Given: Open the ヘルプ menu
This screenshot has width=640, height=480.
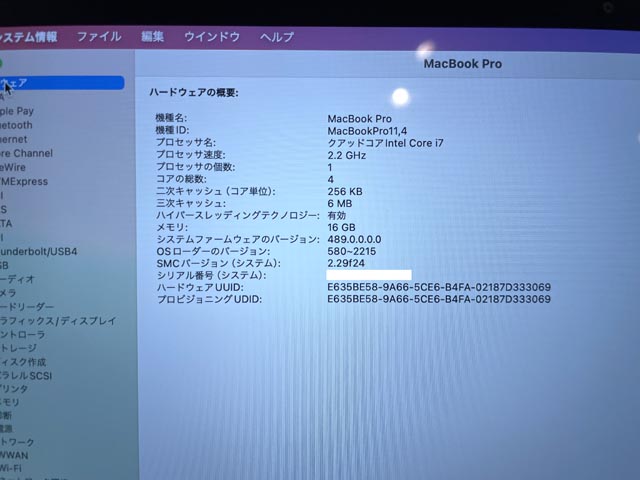Looking at the screenshot, I should 277,37.
